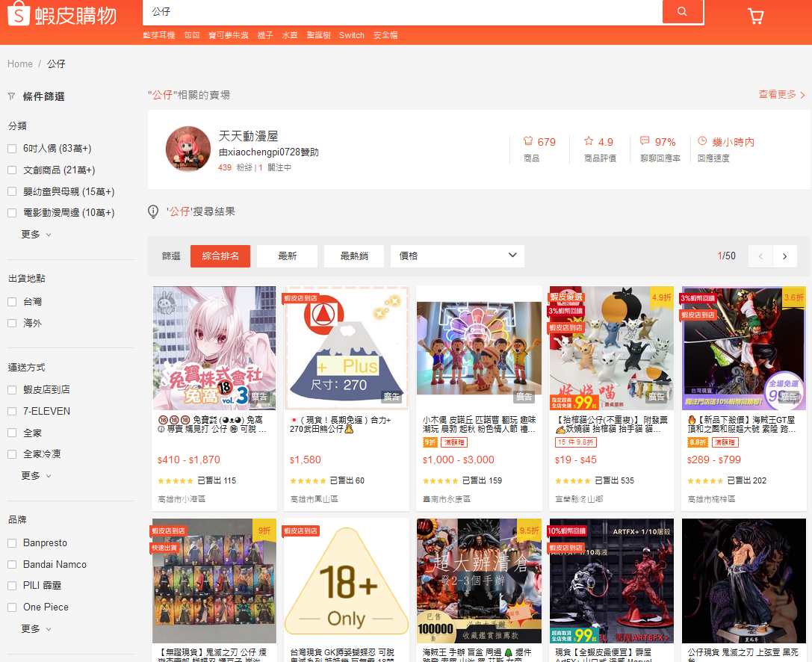Viewport: 812px width, 662px height.
Task: Go to Home breadcrumb link
Action: [19, 64]
